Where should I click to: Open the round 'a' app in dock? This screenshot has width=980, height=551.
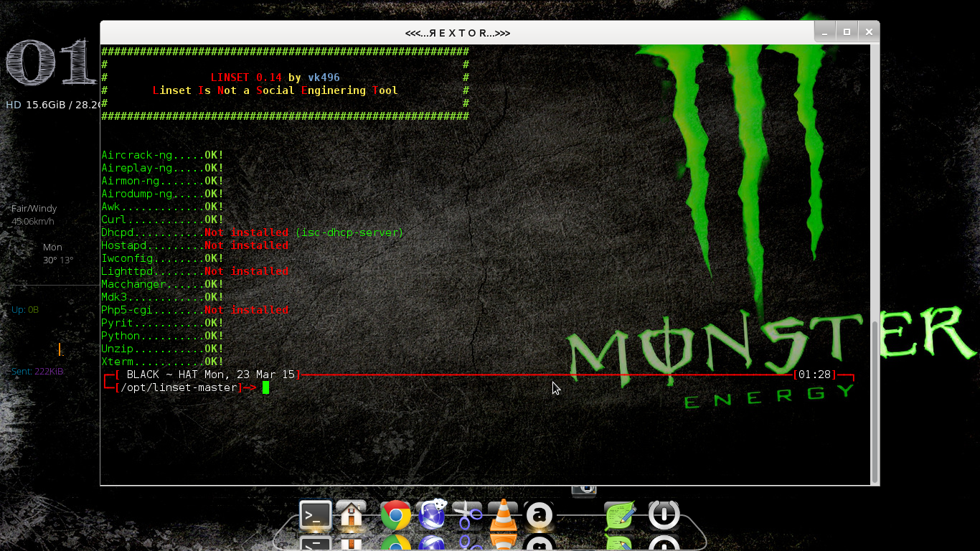point(539,515)
